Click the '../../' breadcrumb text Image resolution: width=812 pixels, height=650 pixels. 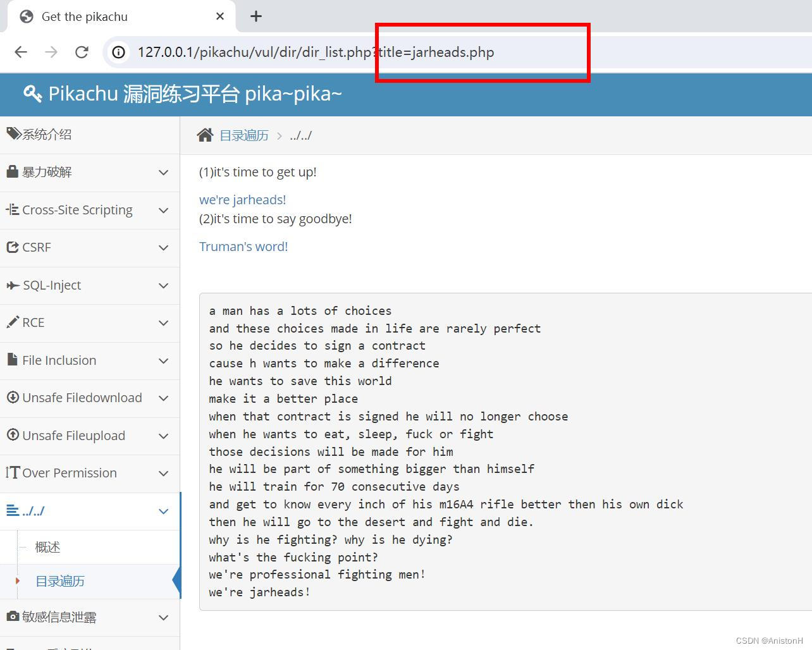pyautogui.click(x=300, y=135)
